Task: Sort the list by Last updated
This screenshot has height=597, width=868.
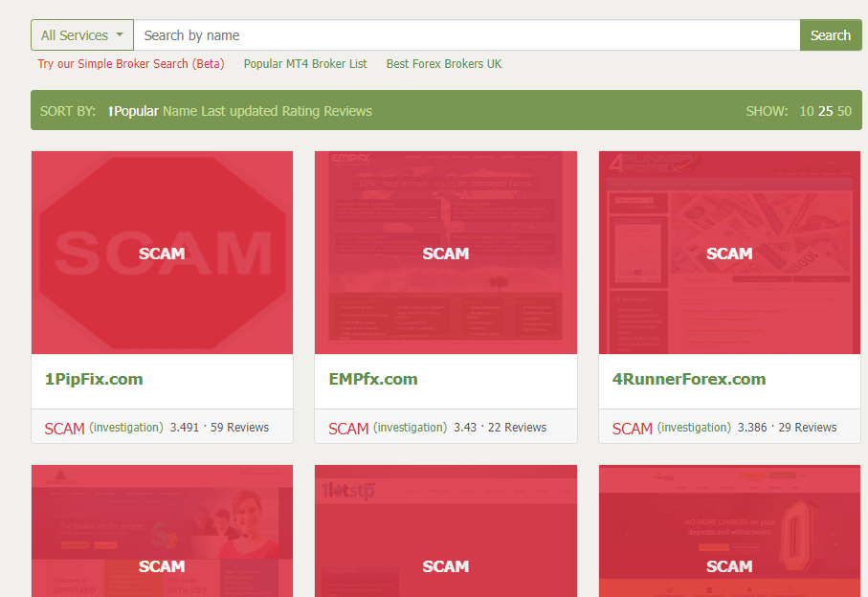Action: tap(239, 111)
